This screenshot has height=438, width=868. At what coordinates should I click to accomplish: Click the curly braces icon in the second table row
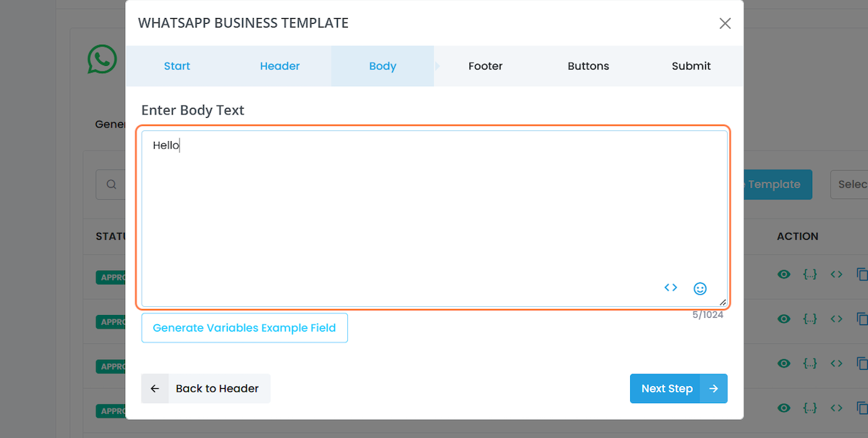(810, 319)
